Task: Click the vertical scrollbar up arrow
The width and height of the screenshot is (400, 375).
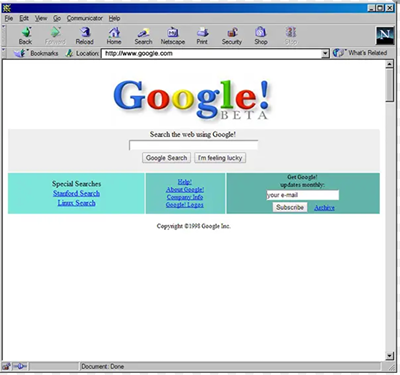Action: click(390, 64)
